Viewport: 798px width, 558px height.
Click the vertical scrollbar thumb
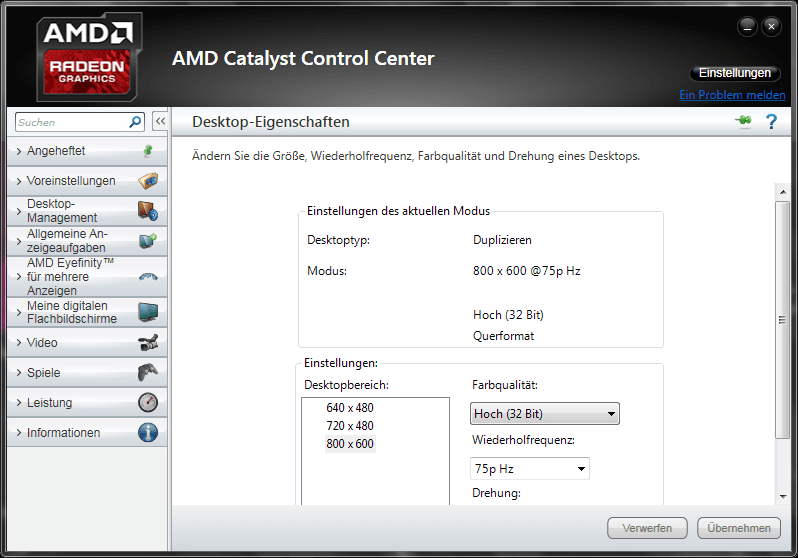[x=783, y=320]
